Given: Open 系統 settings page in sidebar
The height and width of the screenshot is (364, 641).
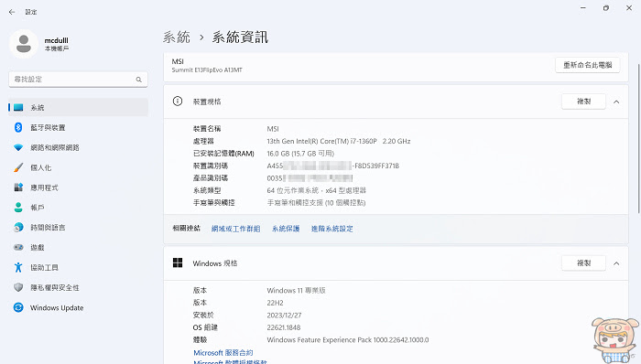Looking at the screenshot, I should tap(78, 107).
